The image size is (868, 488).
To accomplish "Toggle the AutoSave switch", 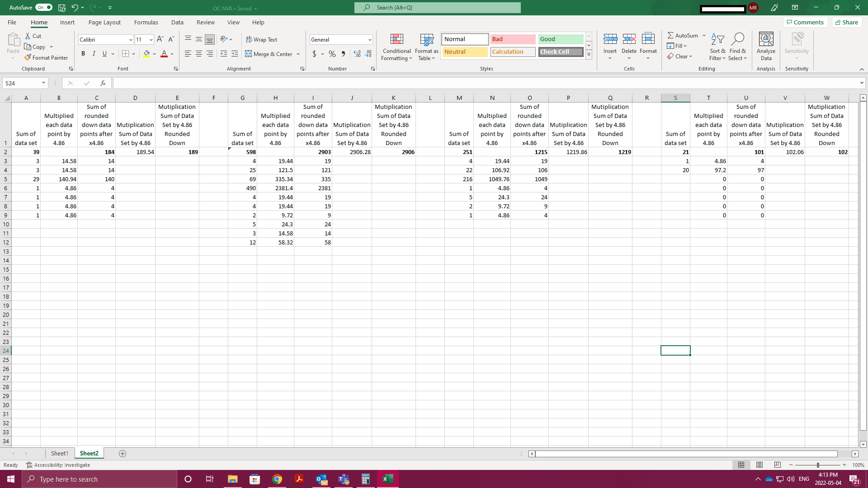I will click(x=44, y=7).
